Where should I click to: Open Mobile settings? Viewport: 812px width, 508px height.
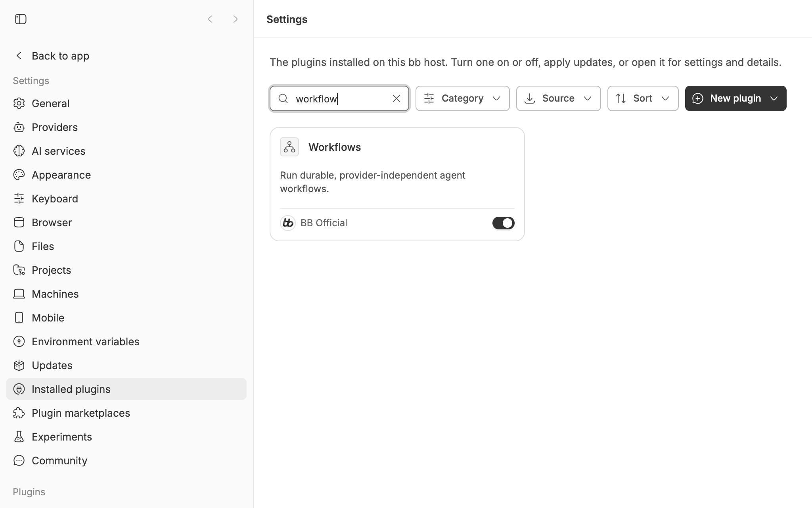tap(126, 317)
